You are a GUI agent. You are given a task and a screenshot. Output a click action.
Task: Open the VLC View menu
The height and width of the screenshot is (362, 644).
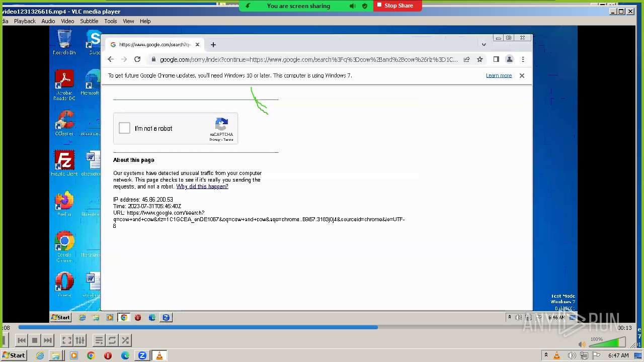[128, 21]
